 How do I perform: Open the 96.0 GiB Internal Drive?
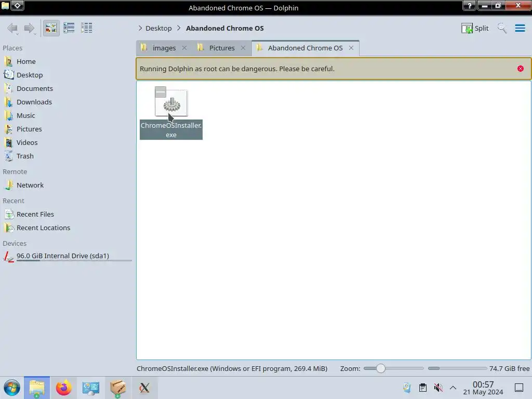[x=63, y=256]
